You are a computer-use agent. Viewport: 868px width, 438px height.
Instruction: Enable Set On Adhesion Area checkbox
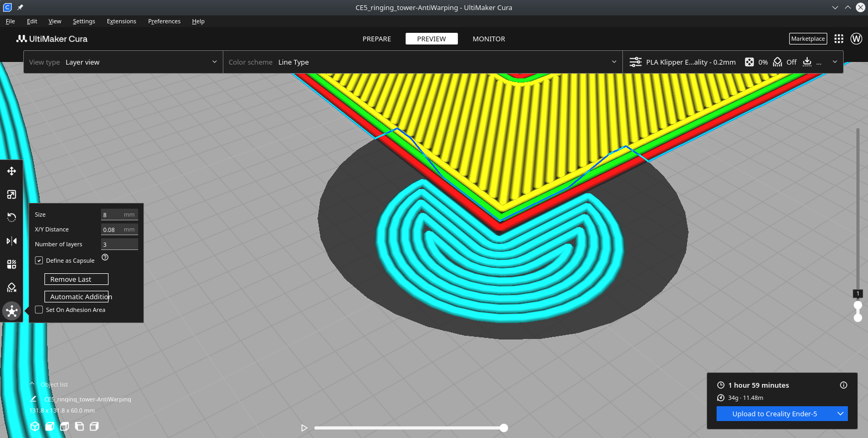39,310
